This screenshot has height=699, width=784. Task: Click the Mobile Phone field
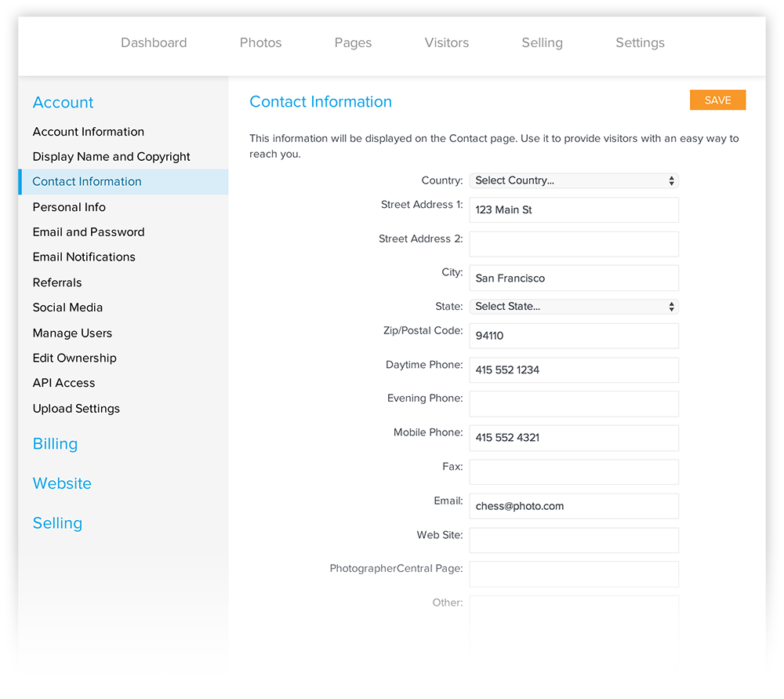click(574, 438)
